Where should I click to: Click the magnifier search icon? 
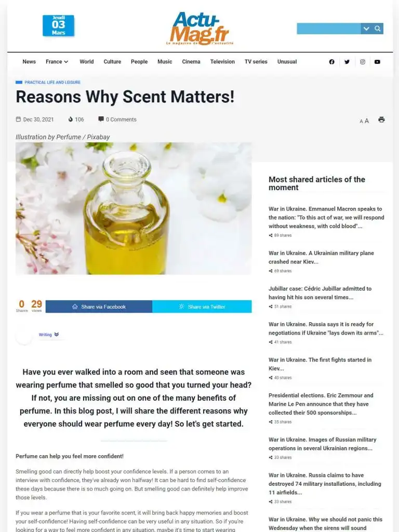point(378,29)
